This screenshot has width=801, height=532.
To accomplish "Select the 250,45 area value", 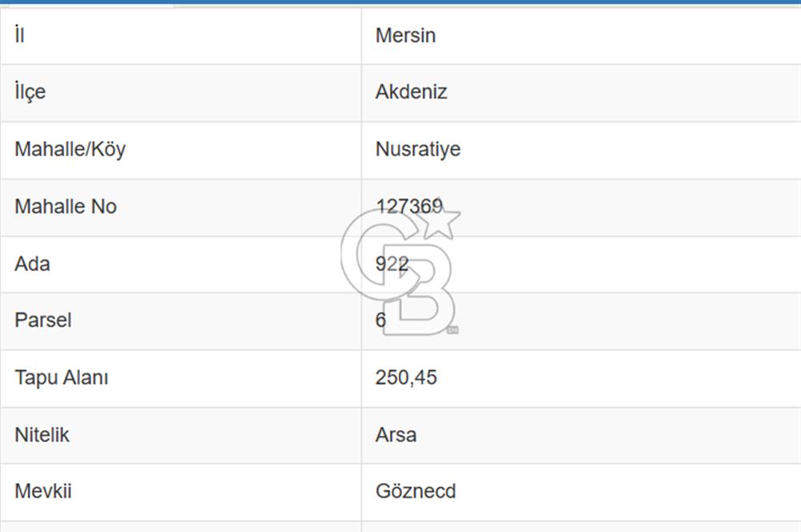I will coord(406,377).
